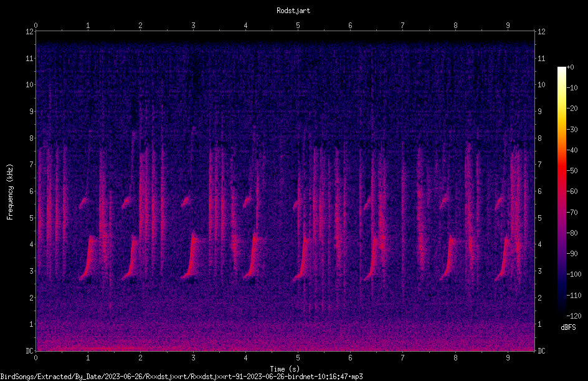Click the BirdSongs mp3 file path text
This screenshot has width=588, height=381.
[x=181, y=377]
